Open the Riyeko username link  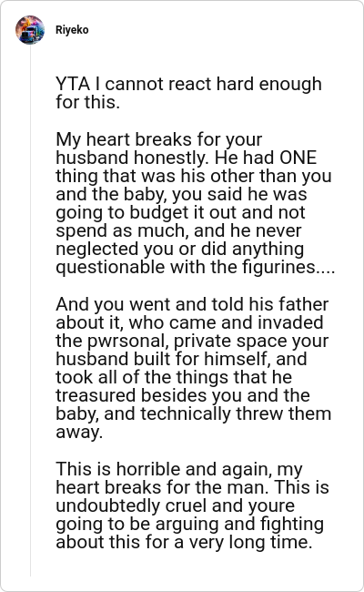coord(72,30)
